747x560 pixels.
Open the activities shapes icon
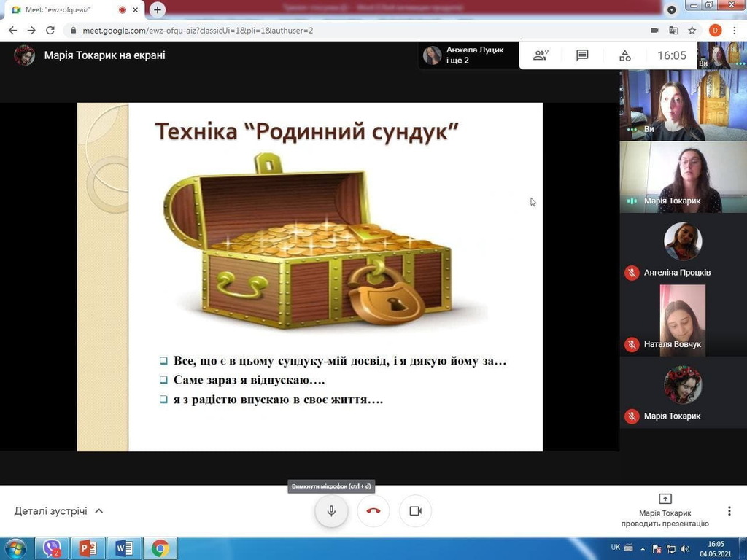pos(624,55)
